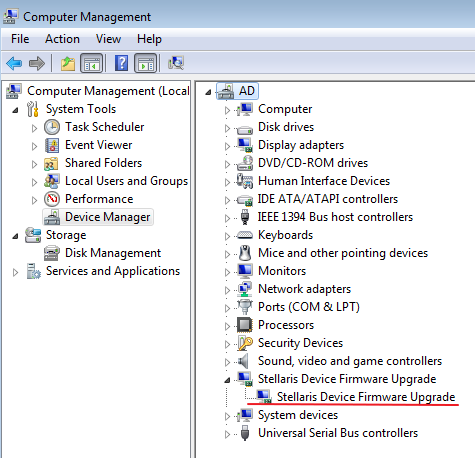The width and height of the screenshot is (475, 458).
Task: Expand the Ports (COM & LPT) node
Action: point(227,308)
